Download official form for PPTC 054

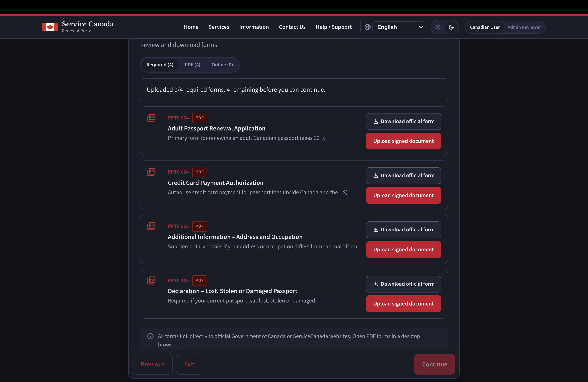tap(403, 121)
